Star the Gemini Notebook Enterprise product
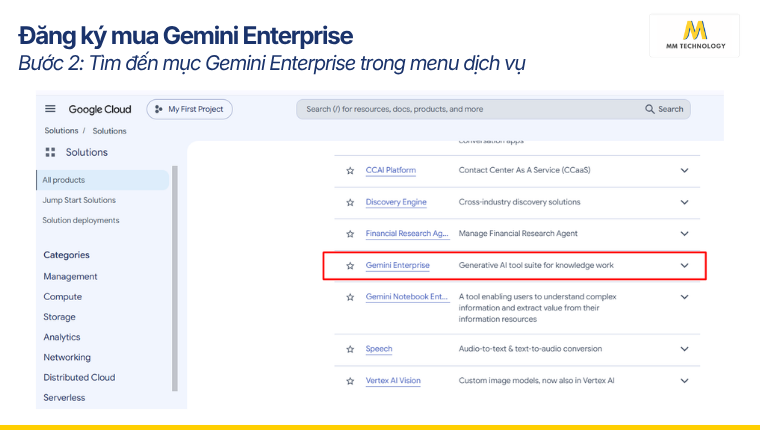The width and height of the screenshot is (760, 430). 350,297
